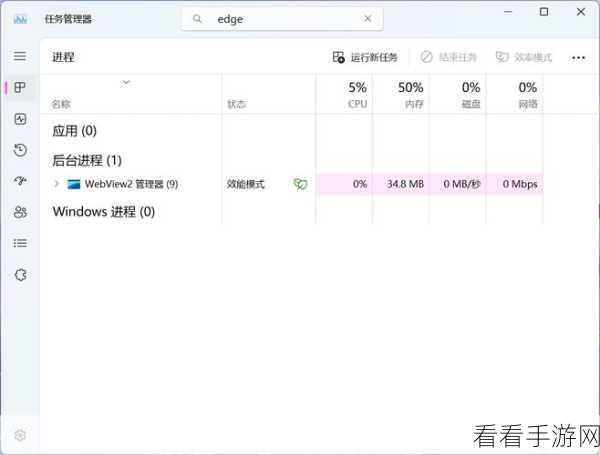This screenshot has width=600, height=455.
Task: Click the collapse chevron above name column
Action: pyautogui.click(x=126, y=82)
